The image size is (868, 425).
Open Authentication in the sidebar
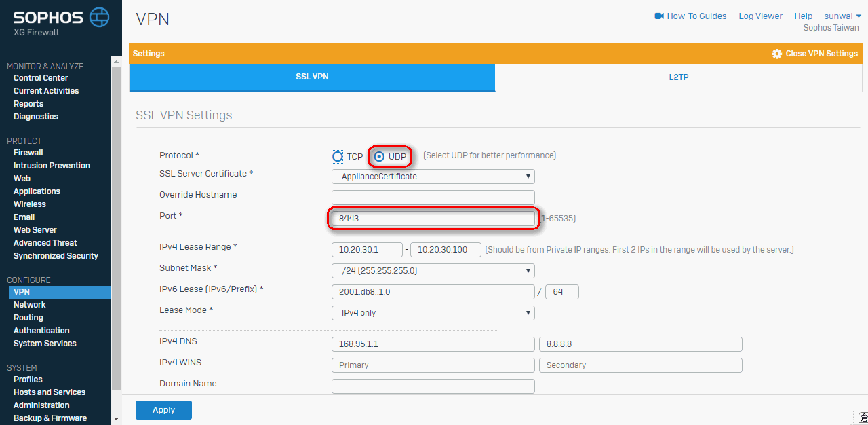click(41, 331)
